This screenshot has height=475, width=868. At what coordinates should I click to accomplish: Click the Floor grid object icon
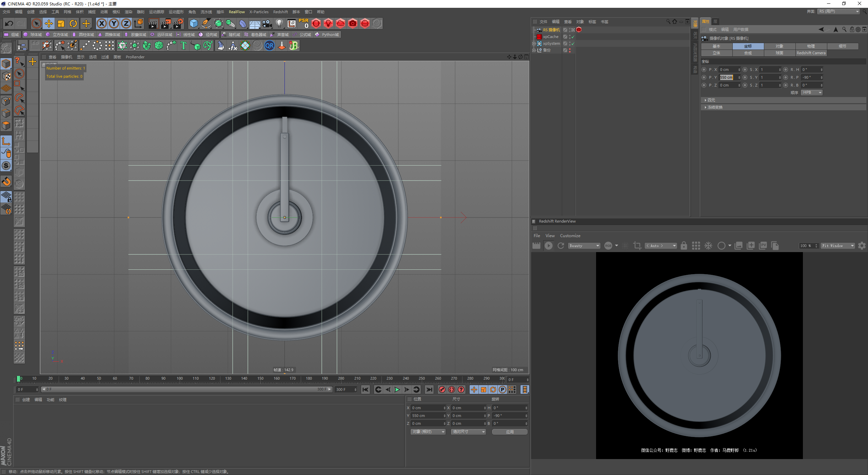click(x=255, y=23)
